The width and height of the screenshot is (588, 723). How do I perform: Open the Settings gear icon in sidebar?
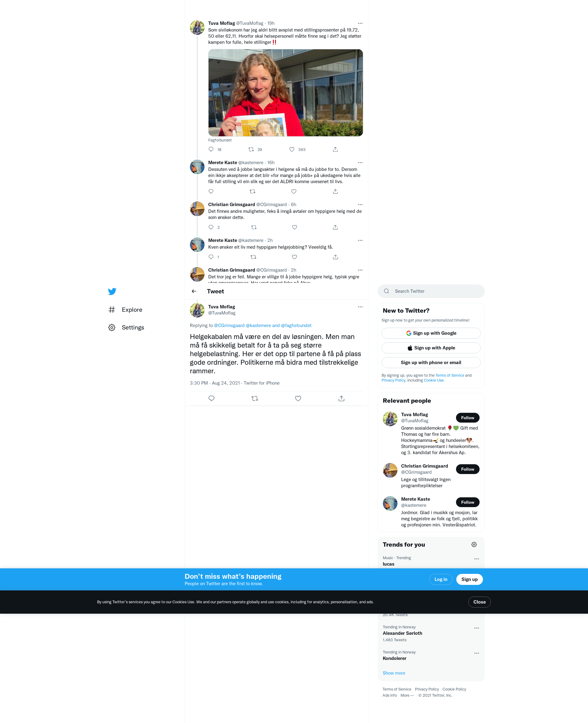[x=112, y=327]
